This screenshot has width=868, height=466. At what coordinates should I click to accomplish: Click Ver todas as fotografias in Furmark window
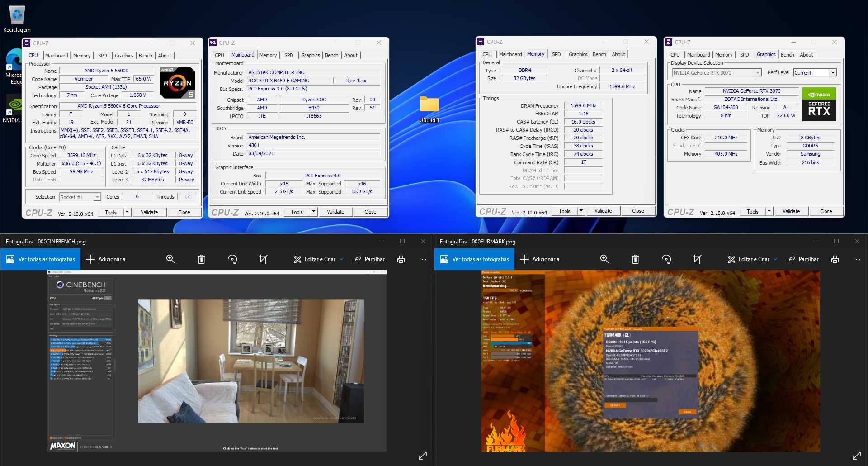[475, 259]
